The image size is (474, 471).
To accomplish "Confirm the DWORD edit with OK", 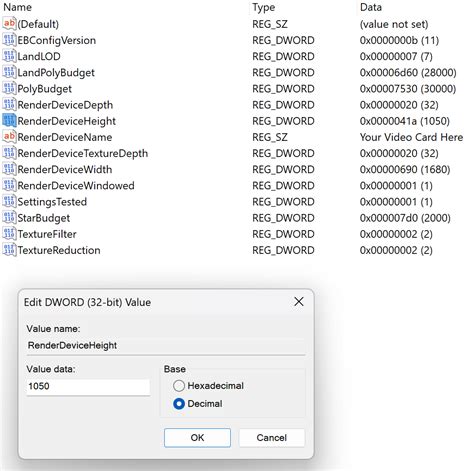I will pyautogui.click(x=197, y=437).
